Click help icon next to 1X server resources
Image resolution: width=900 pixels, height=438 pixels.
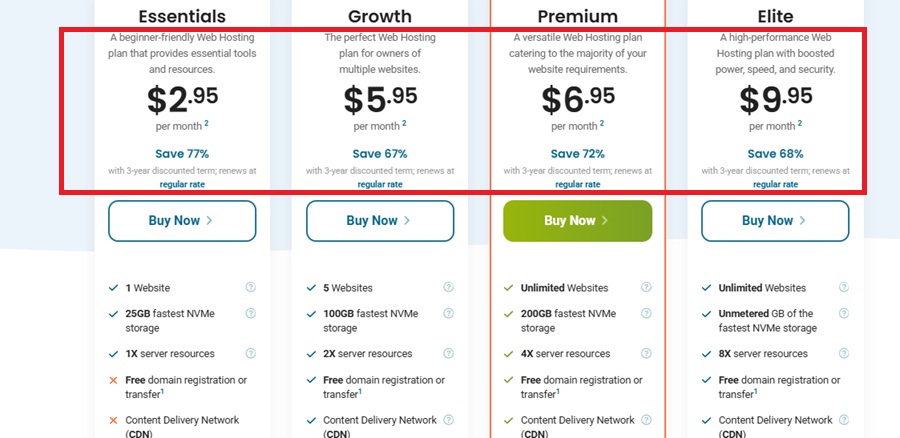click(250, 354)
